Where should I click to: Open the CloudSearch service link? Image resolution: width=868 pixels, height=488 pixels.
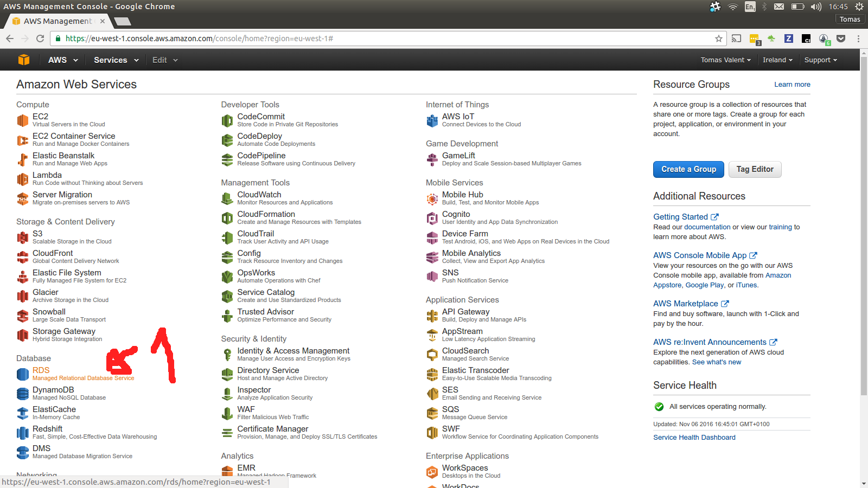(465, 351)
